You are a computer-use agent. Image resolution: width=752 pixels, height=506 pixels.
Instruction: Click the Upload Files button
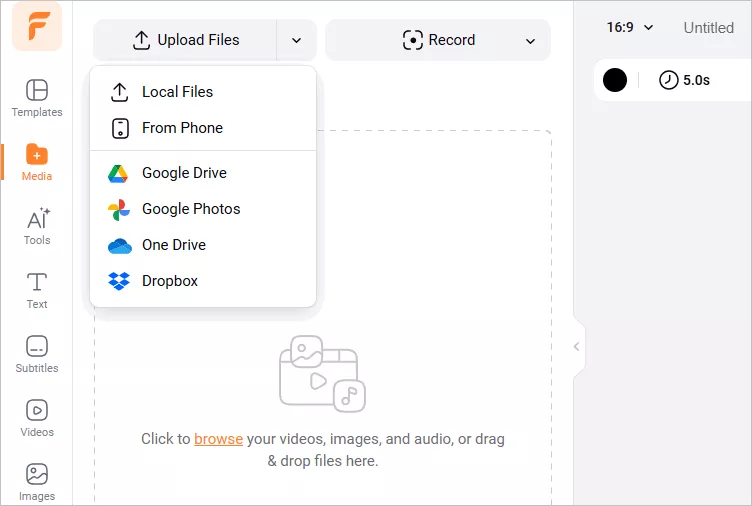[185, 40]
